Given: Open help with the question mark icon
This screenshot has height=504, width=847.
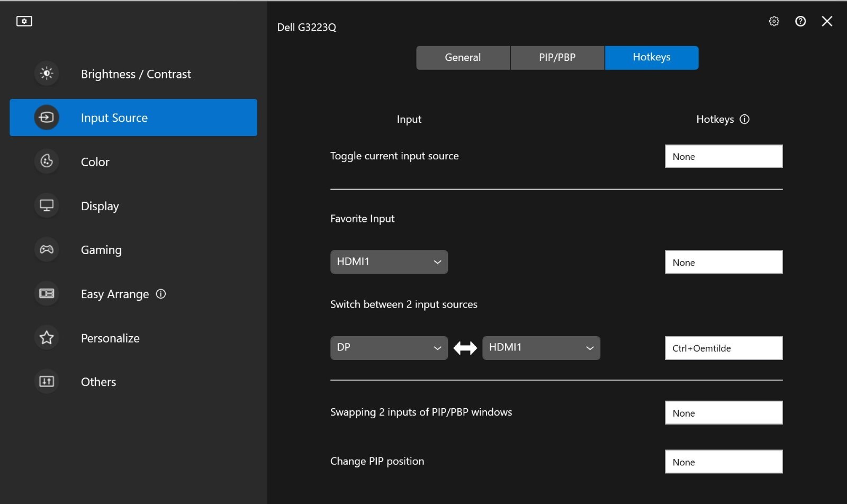Looking at the screenshot, I should pos(800,21).
